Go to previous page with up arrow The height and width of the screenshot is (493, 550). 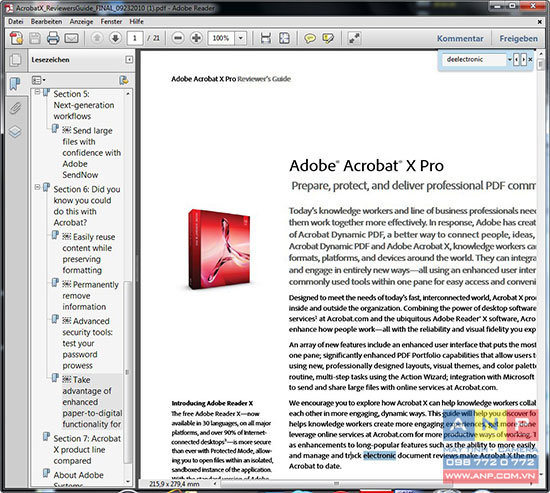coord(97,38)
